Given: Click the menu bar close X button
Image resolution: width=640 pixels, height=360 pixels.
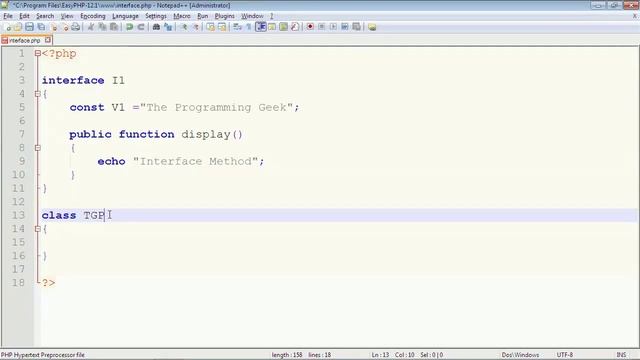Looking at the screenshot, I should pos(635,16).
